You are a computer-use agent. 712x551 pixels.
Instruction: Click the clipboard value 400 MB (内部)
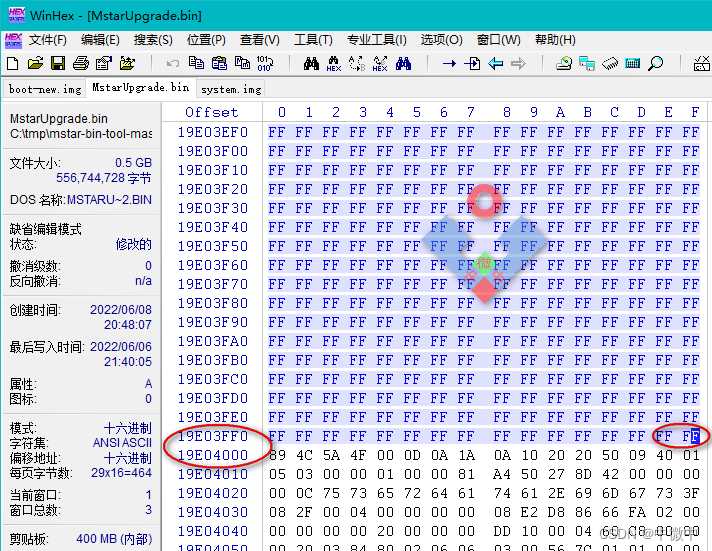tap(114, 539)
